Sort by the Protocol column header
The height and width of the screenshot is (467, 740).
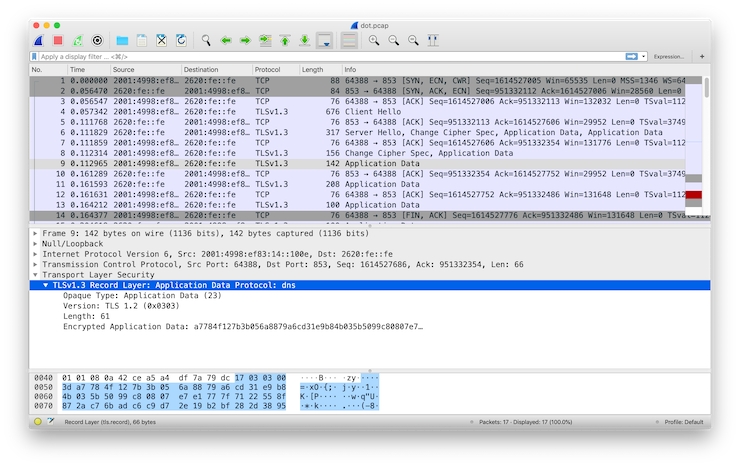click(x=276, y=69)
